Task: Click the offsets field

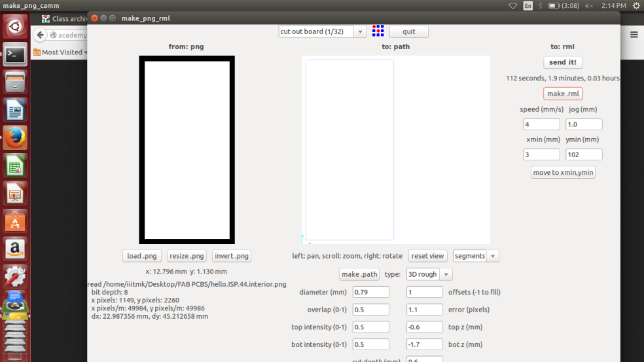Action: 425,292
